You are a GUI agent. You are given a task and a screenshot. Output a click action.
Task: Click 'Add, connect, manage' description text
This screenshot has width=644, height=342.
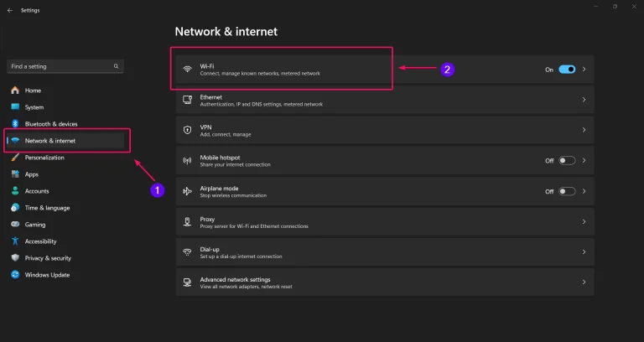(x=226, y=134)
